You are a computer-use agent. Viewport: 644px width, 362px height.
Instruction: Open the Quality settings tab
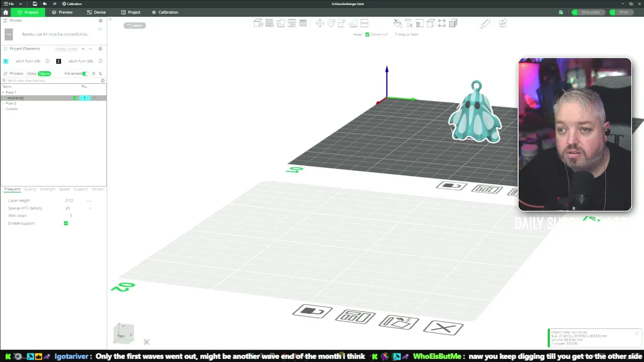[x=30, y=189]
